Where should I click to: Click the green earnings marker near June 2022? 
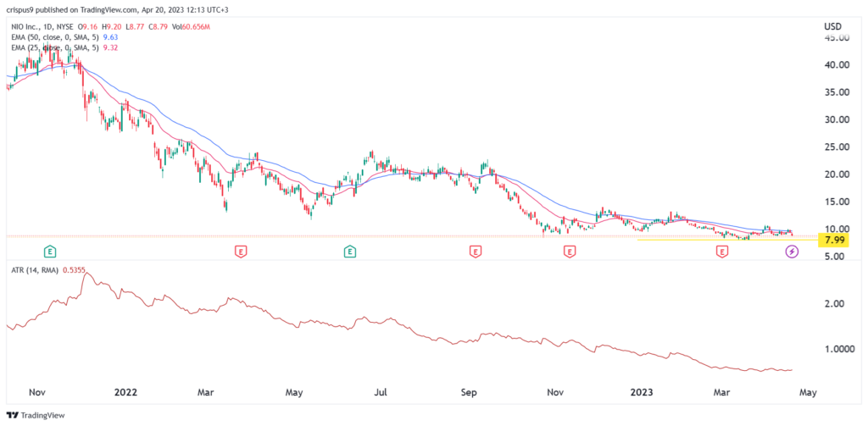pyautogui.click(x=350, y=252)
